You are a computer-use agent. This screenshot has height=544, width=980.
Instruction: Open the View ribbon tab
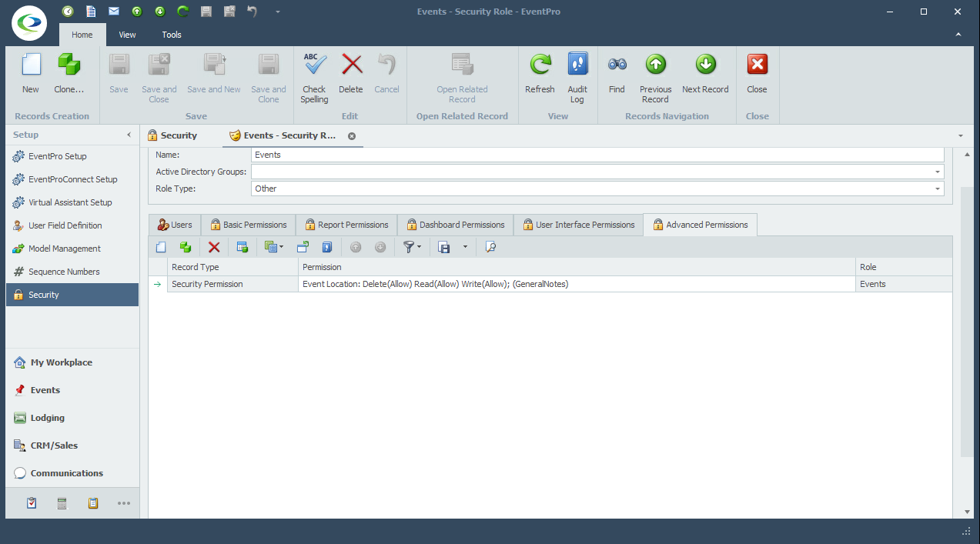coord(128,35)
